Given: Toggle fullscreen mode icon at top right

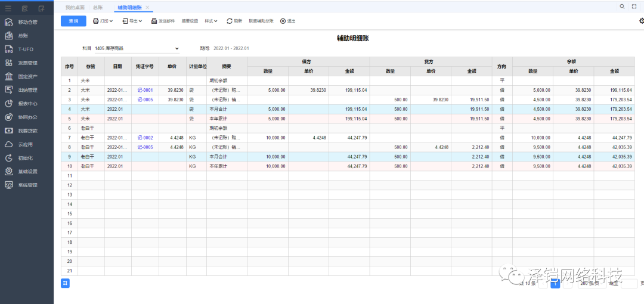Looking at the screenshot, I should coord(634,6).
